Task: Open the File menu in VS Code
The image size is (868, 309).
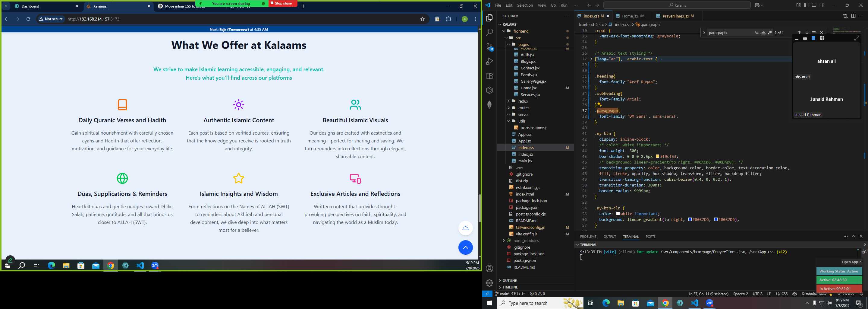Action: pyautogui.click(x=498, y=5)
